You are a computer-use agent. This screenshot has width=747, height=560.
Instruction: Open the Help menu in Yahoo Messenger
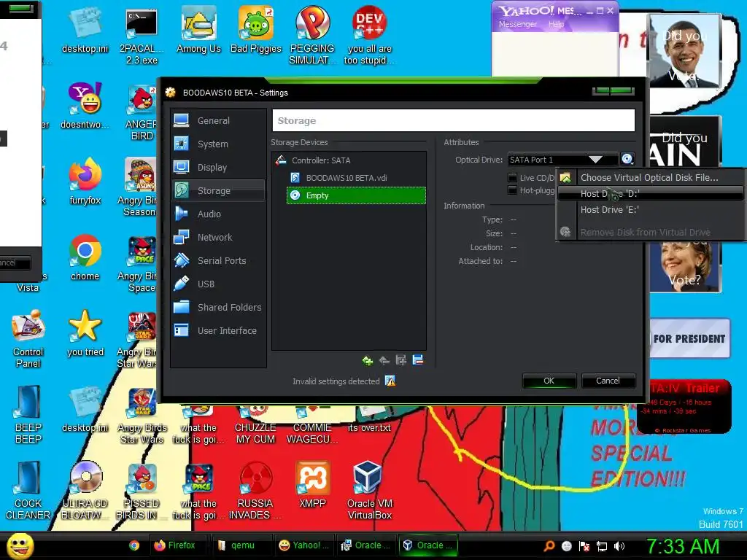click(x=556, y=24)
